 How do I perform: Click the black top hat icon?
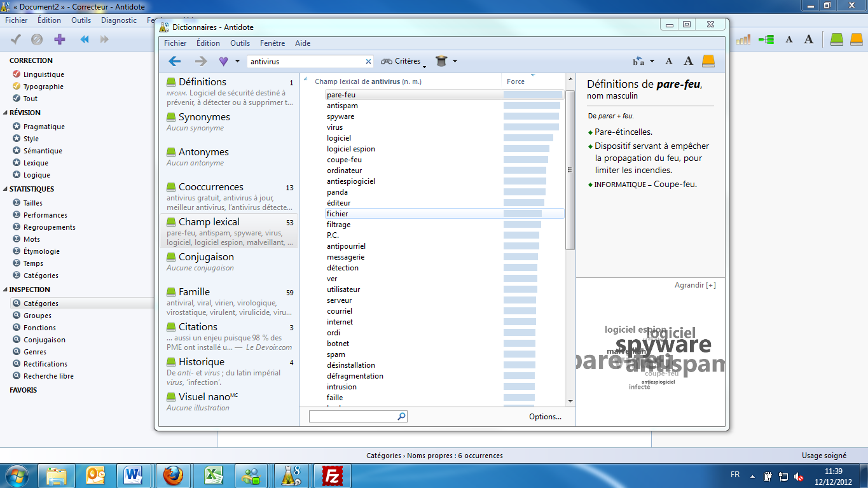point(442,61)
